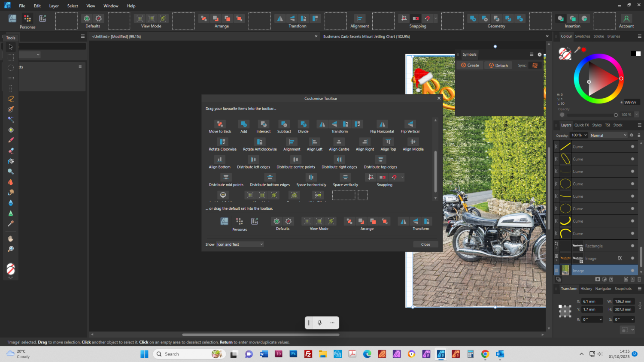The width and height of the screenshot is (644, 362).
Task: Click the Create button in the Symbols panel
Action: pos(470,65)
